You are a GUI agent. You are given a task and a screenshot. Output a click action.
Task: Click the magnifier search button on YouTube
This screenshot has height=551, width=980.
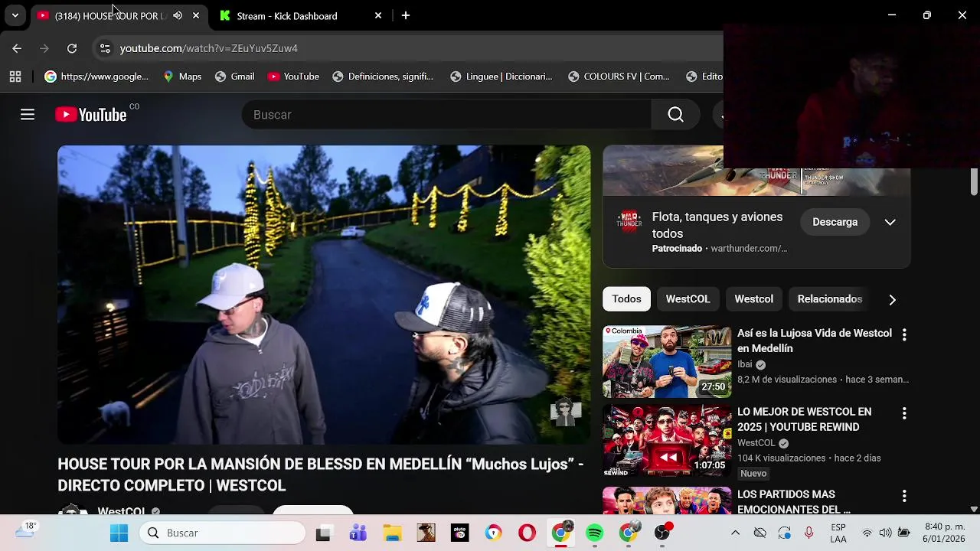point(675,115)
